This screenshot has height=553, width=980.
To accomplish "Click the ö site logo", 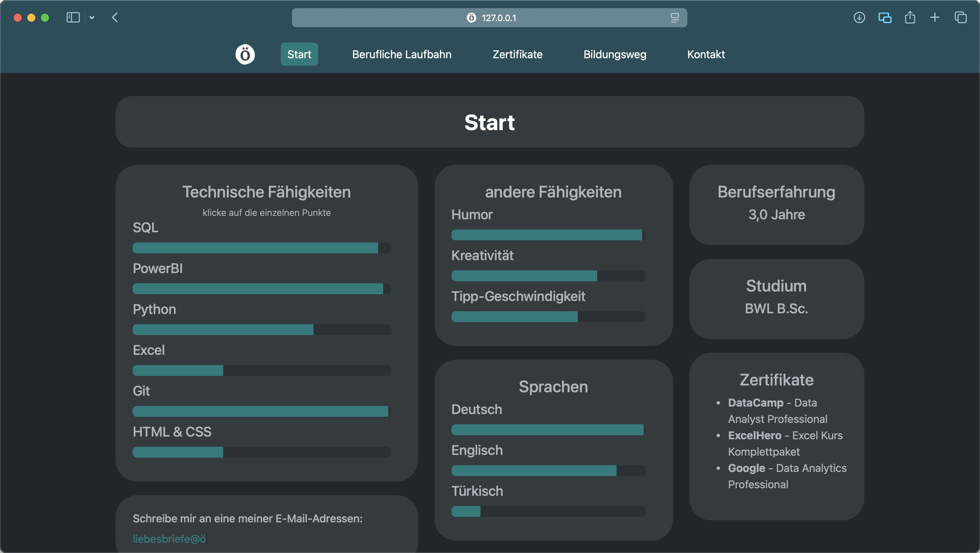I will coord(245,54).
